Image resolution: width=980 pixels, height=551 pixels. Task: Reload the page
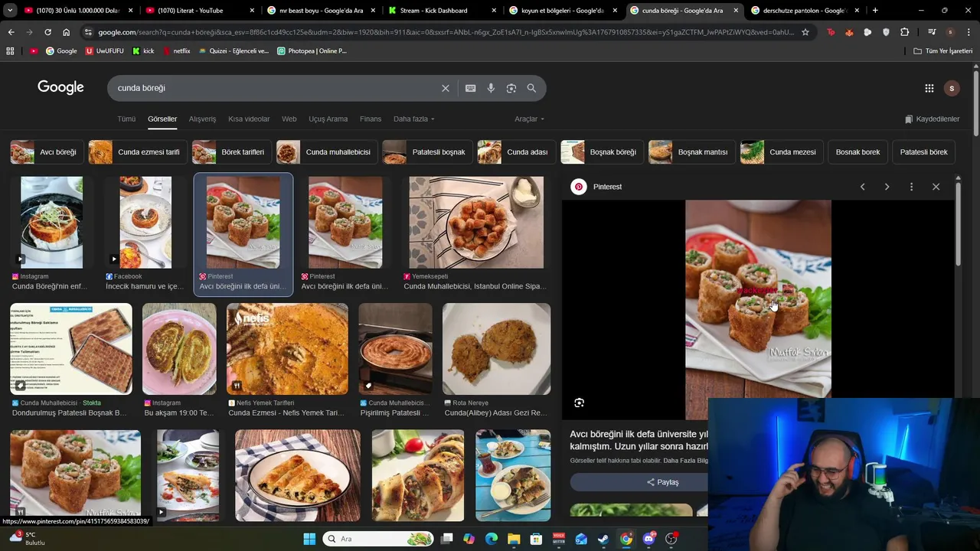coord(47,32)
